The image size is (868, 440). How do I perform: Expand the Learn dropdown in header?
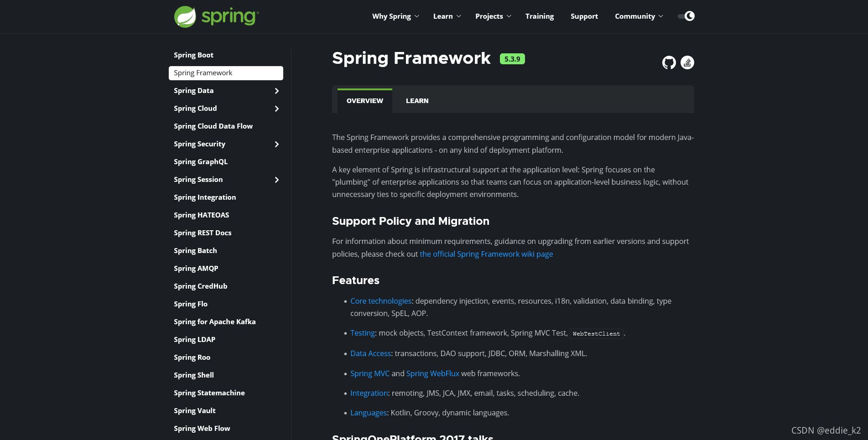447,16
